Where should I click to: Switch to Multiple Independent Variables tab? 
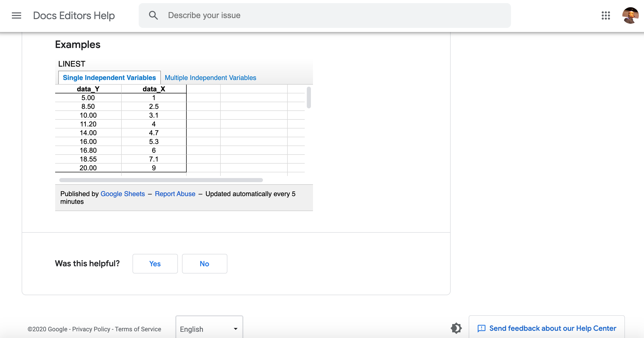[x=210, y=78]
